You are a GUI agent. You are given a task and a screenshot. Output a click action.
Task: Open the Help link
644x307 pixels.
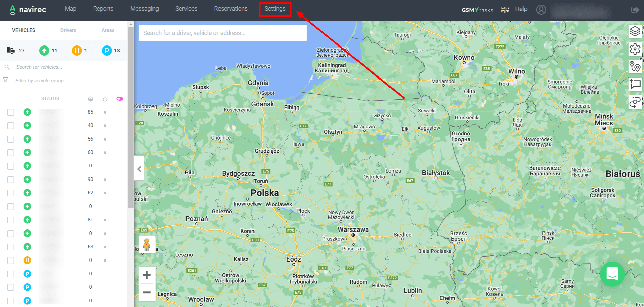click(521, 9)
